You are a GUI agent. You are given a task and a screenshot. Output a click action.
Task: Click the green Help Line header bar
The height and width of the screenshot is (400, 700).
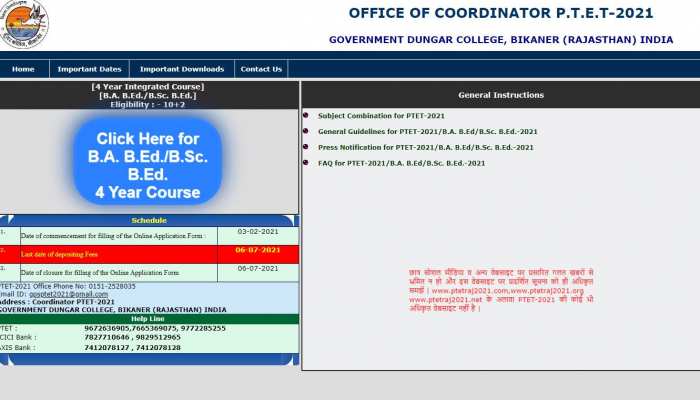click(148, 319)
